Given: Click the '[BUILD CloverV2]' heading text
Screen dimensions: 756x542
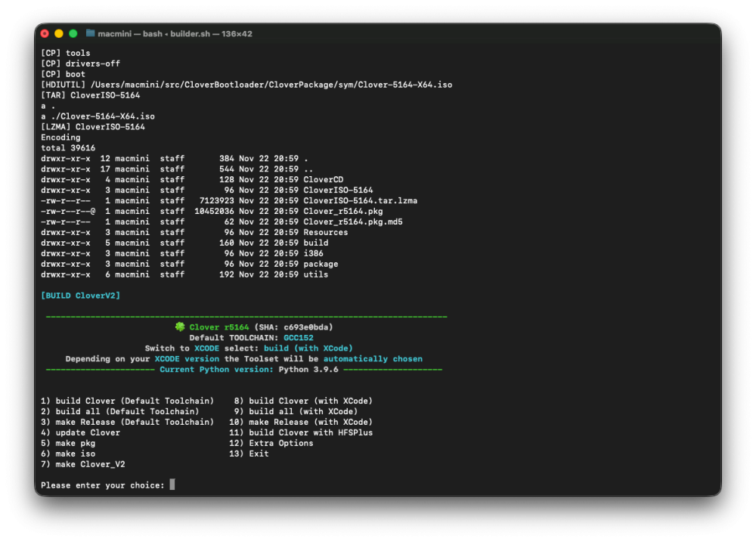Looking at the screenshot, I should [x=81, y=295].
